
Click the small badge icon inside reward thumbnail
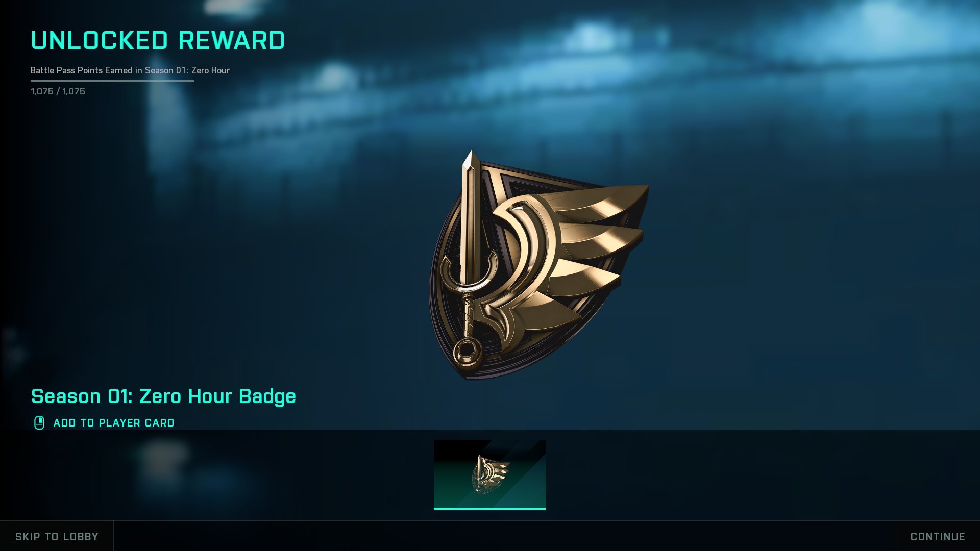[x=491, y=474]
